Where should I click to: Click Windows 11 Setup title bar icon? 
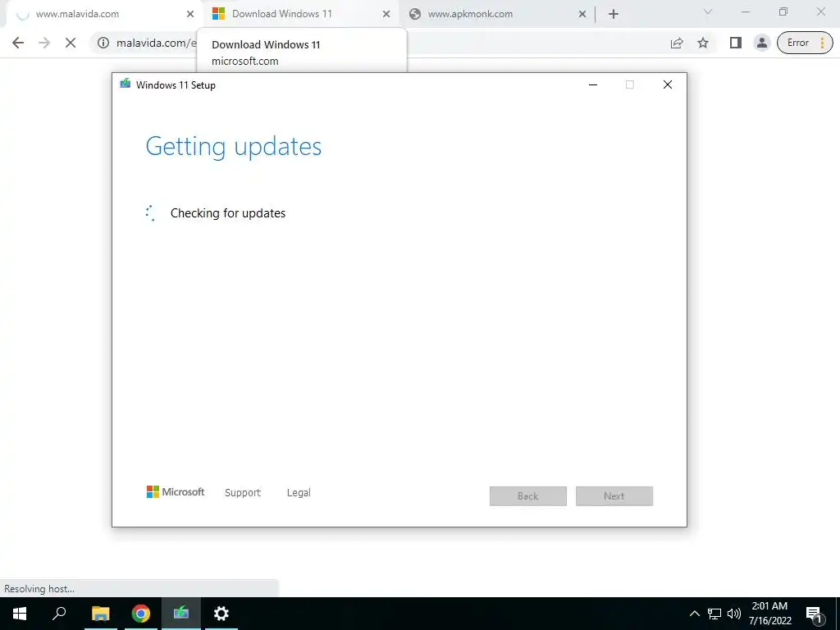[x=125, y=84]
